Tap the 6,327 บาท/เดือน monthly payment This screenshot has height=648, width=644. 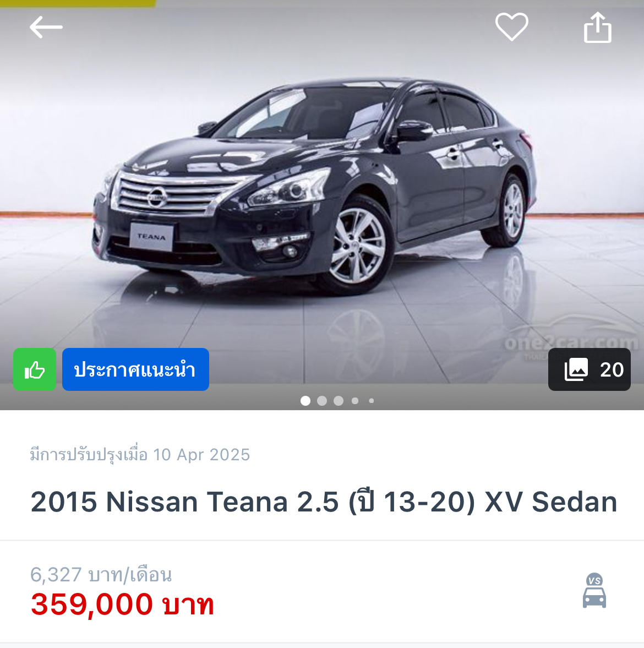click(101, 574)
